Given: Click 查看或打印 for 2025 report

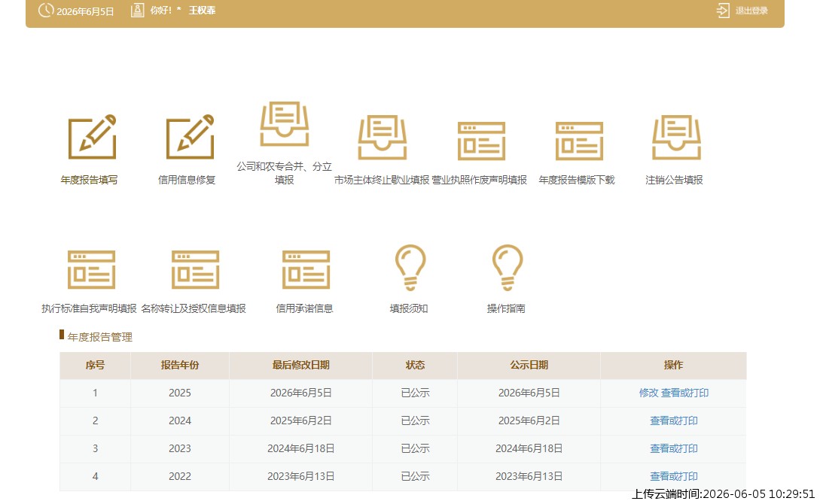Looking at the screenshot, I should pyautogui.click(x=684, y=393).
